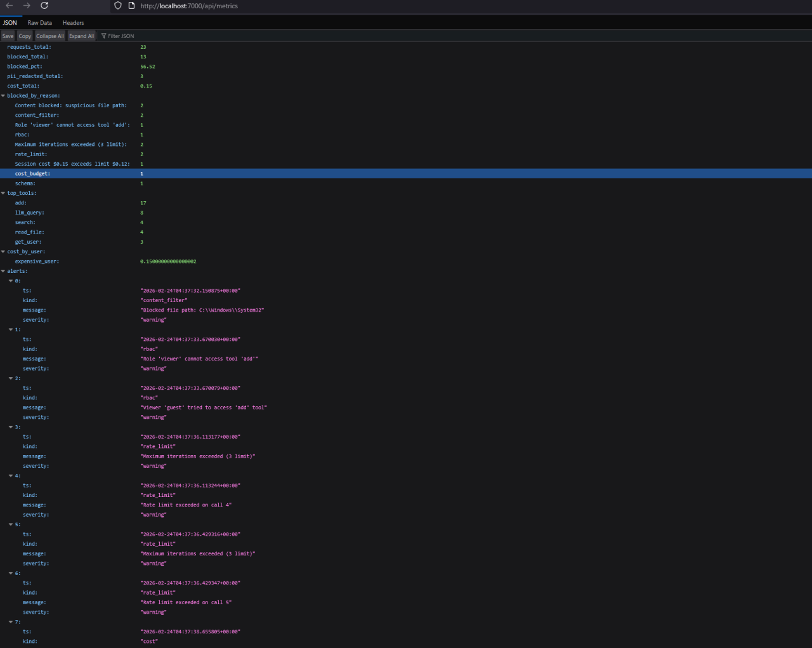Reload the page with the refresh icon
Viewport: 812px width, 648px height.
pyautogui.click(x=44, y=6)
